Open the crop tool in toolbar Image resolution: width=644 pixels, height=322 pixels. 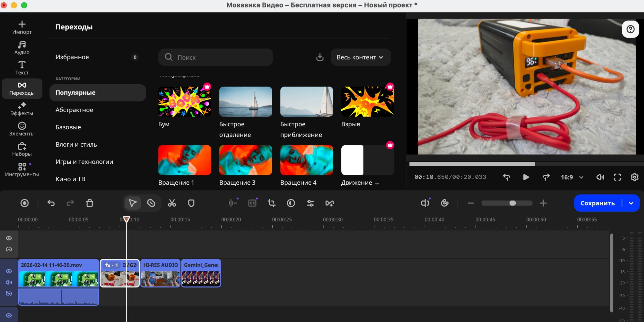[x=271, y=203]
